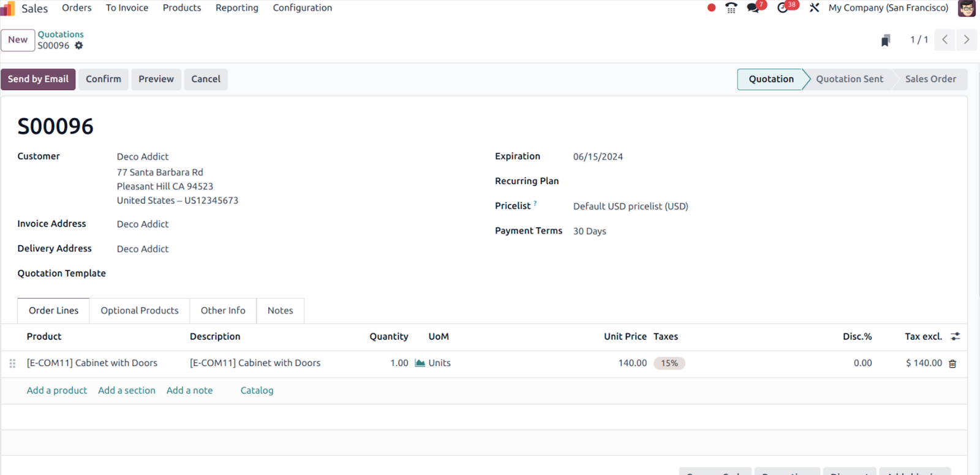Go to next record arrow
980x475 pixels.
coord(967,40)
